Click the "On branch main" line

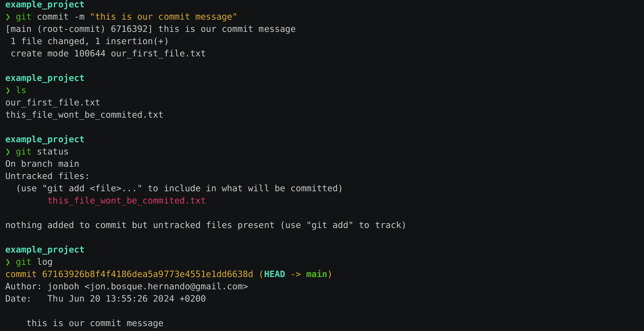pos(42,164)
